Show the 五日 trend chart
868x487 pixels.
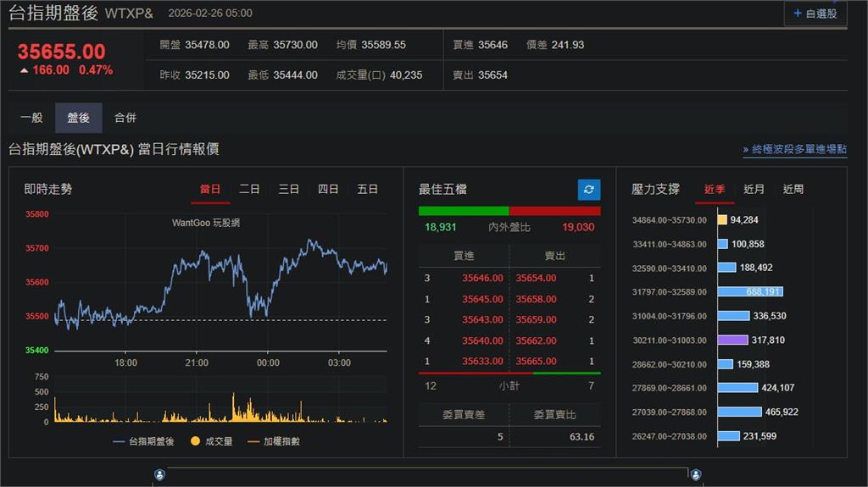click(367, 190)
